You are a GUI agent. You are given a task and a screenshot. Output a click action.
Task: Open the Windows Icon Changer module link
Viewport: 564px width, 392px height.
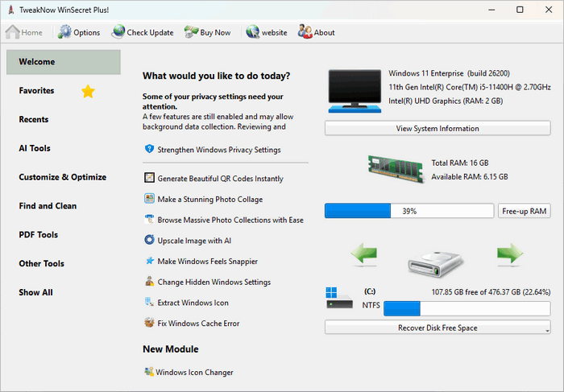point(194,372)
